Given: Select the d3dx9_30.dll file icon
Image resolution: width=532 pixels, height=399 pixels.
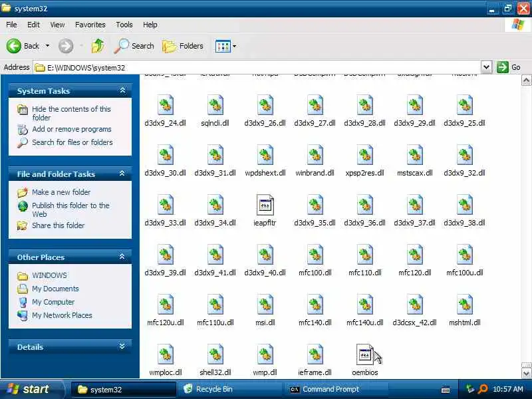Looking at the screenshot, I should click(x=166, y=155).
